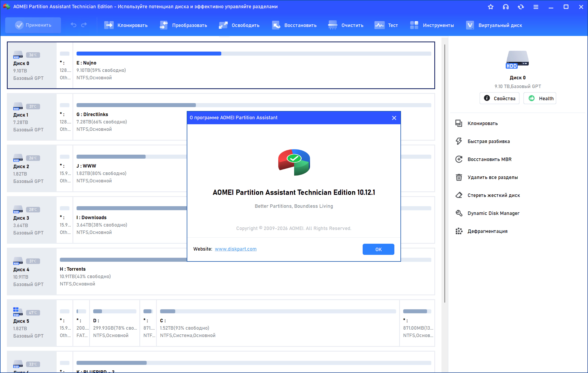The image size is (588, 373).
Task: Open the headphones support icon
Action: 506,7
